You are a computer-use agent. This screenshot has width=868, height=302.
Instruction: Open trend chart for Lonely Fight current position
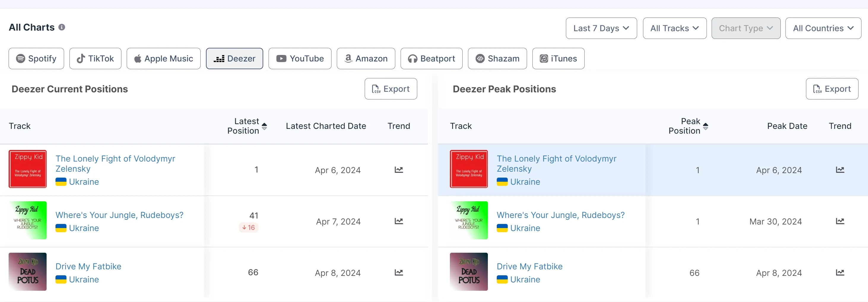399,170
